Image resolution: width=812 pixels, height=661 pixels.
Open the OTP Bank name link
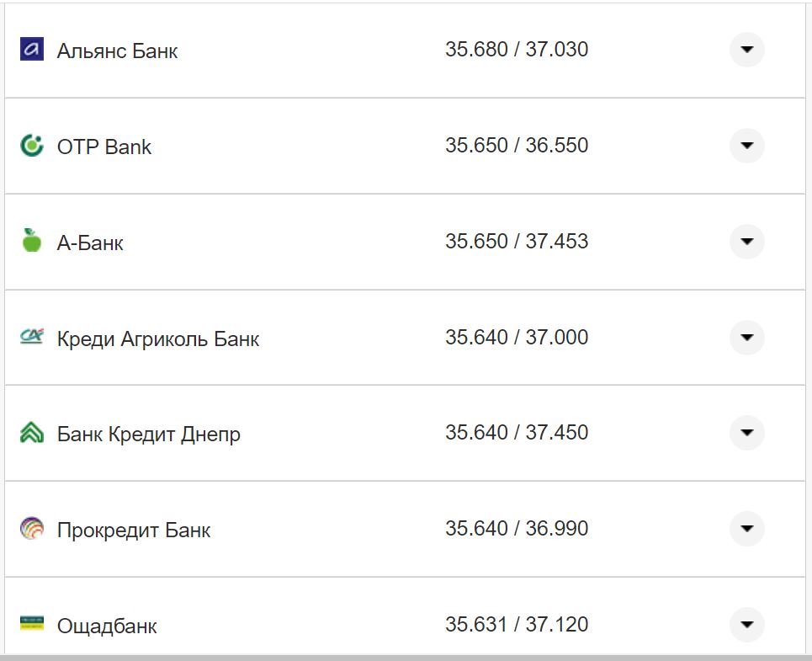tap(103, 146)
